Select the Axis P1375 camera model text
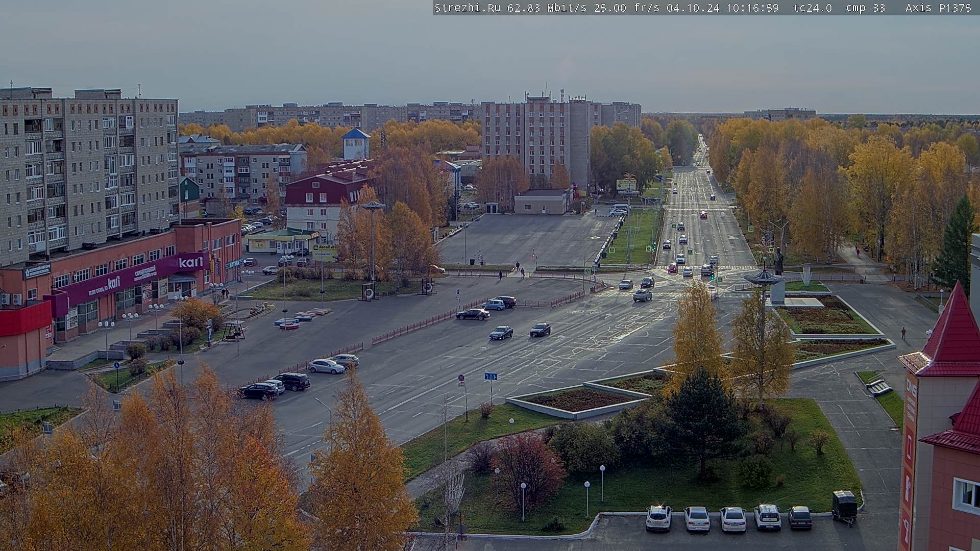 939,8
